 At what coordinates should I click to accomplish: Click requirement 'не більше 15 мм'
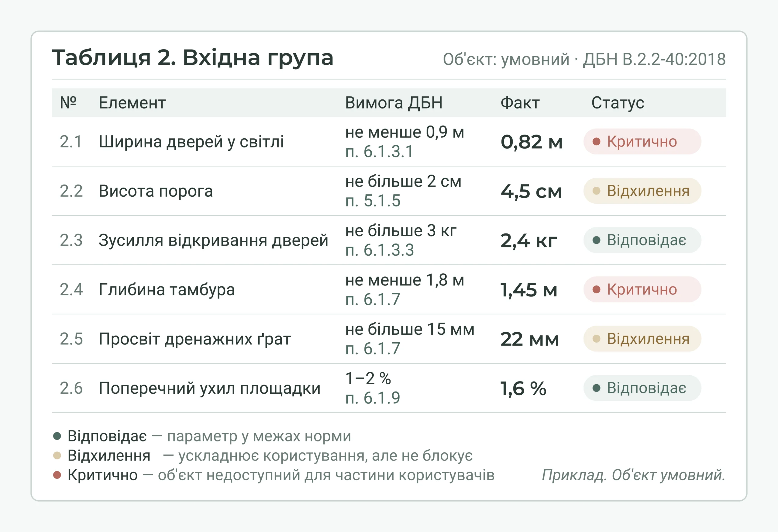(410, 329)
